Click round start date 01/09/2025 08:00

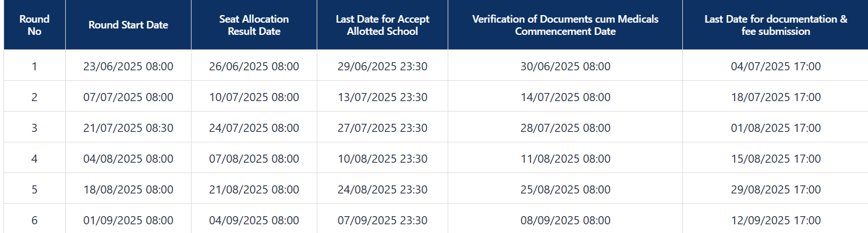pyautogui.click(x=128, y=220)
